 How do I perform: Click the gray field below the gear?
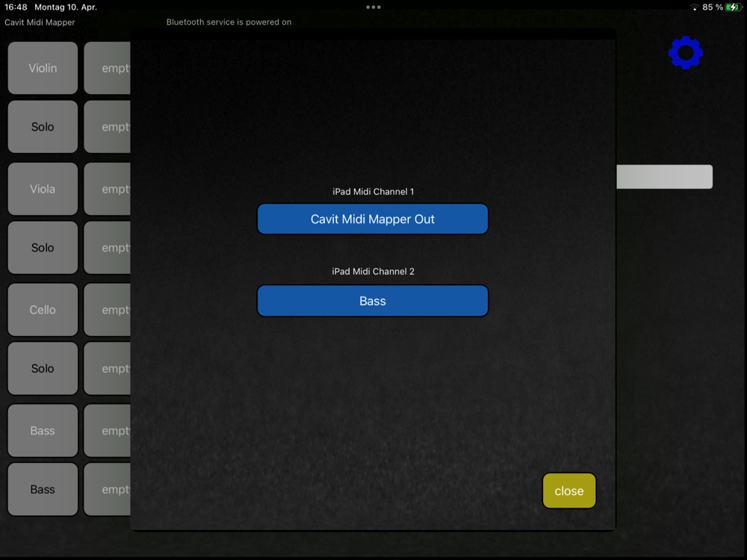click(x=665, y=177)
